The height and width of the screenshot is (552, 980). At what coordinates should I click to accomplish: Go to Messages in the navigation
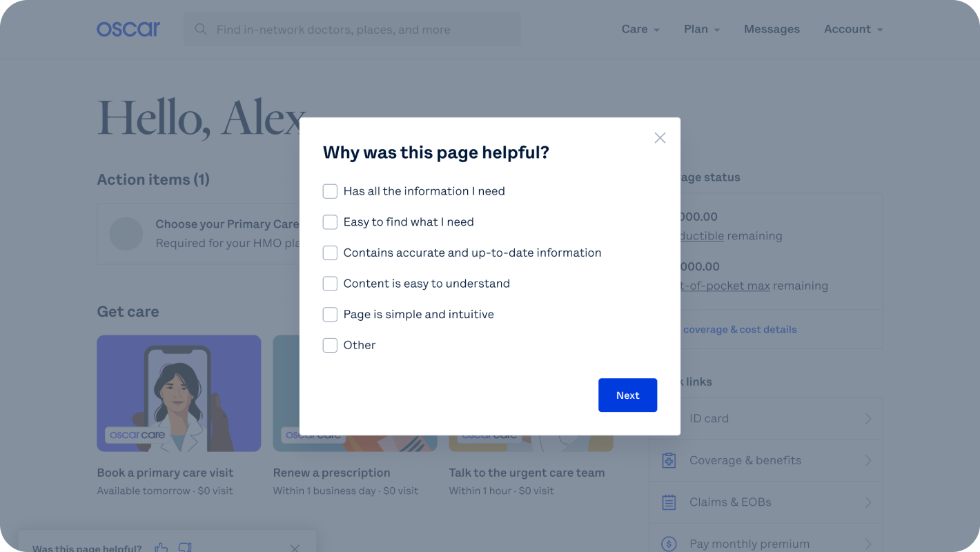(x=772, y=29)
